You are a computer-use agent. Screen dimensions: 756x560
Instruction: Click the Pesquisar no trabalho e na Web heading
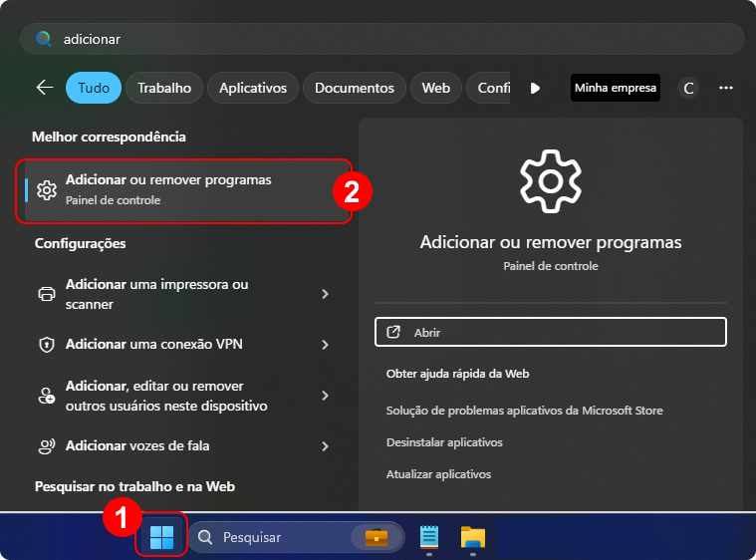pyautogui.click(x=135, y=486)
